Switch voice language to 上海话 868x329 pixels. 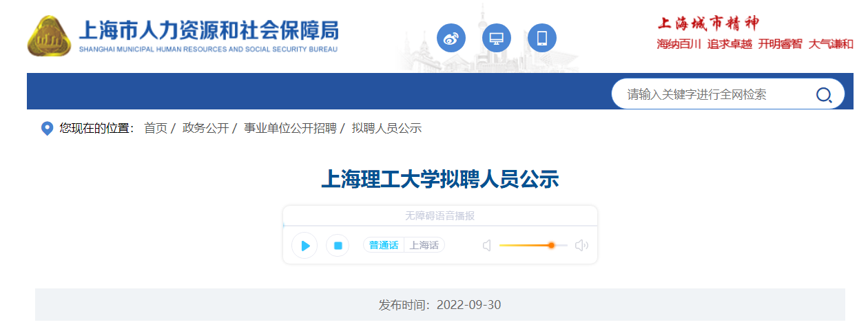pos(424,246)
